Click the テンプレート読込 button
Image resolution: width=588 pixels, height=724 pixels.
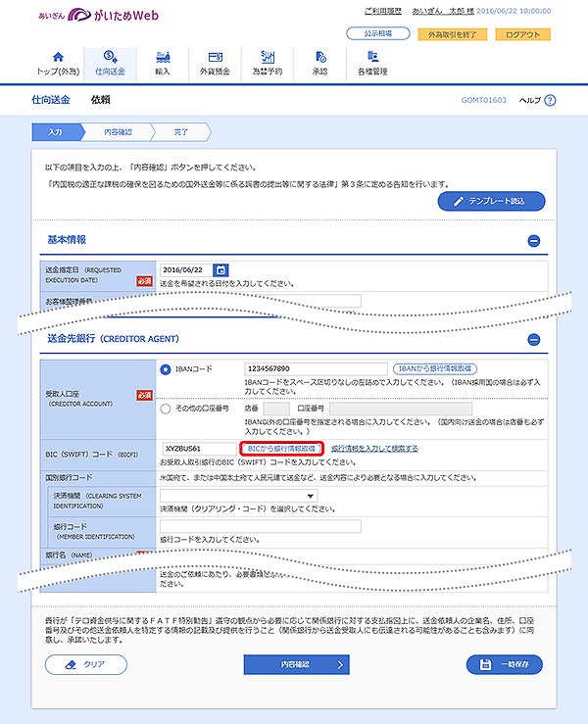(x=491, y=201)
